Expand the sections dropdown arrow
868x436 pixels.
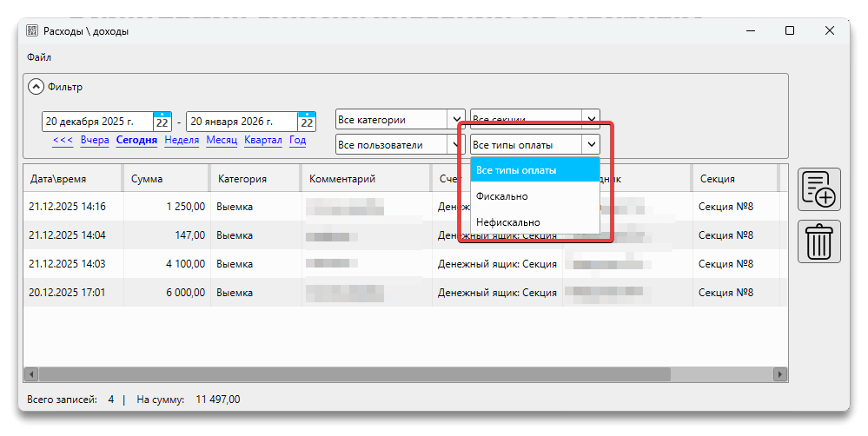point(591,120)
